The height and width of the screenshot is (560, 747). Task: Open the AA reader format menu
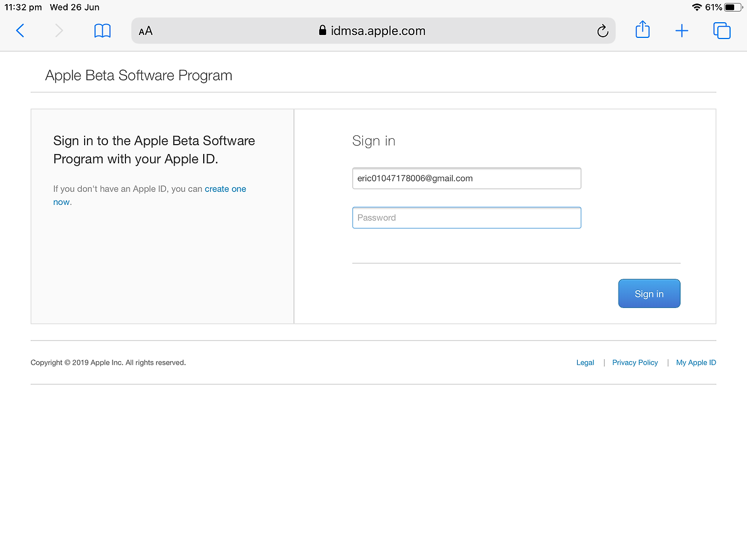[x=146, y=31]
